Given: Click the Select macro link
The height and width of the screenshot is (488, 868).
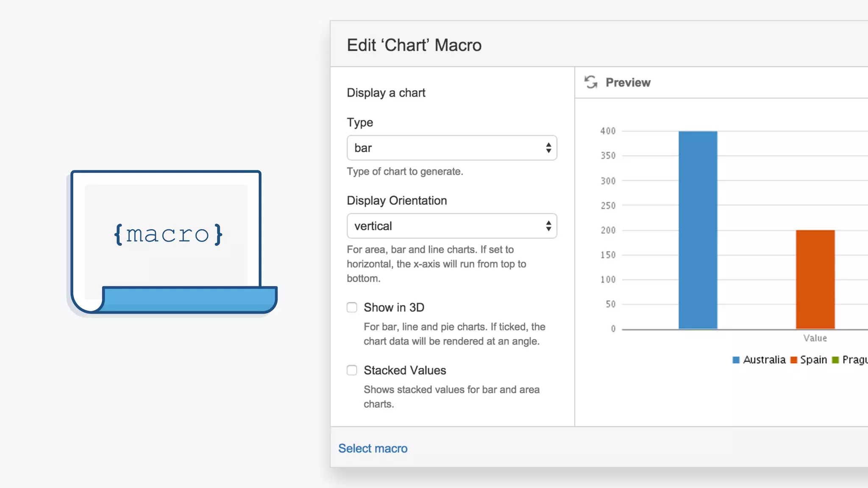Looking at the screenshot, I should pos(373,448).
